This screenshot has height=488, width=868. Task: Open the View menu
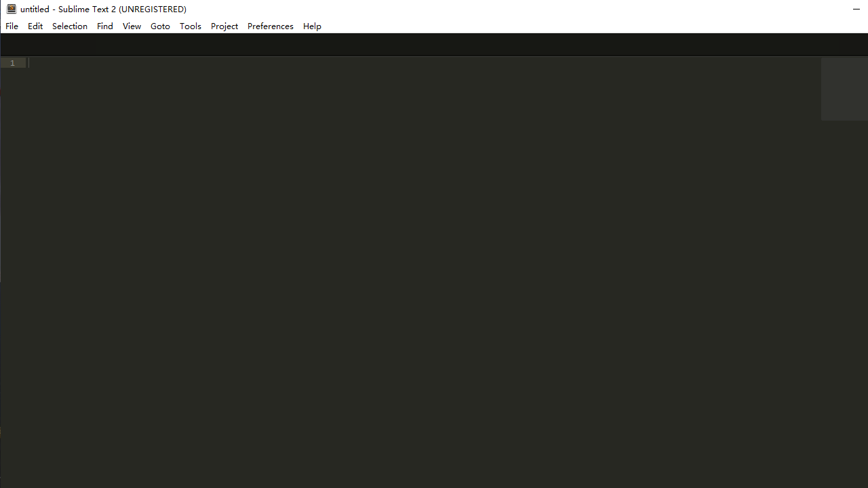point(132,26)
